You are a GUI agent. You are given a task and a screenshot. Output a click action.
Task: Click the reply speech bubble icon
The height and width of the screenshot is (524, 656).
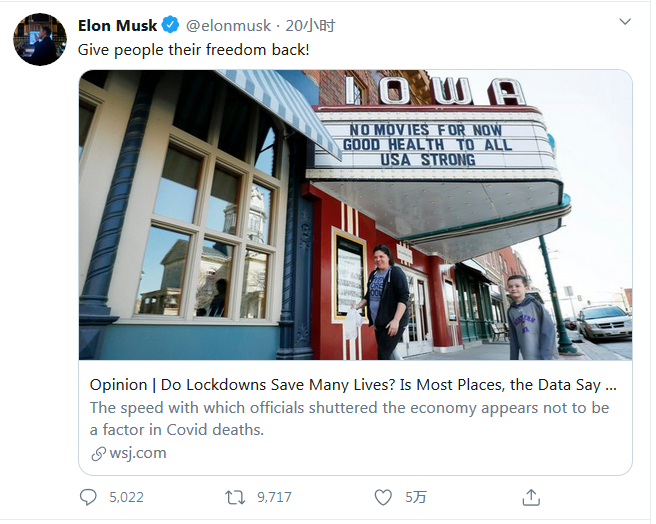pos(88,497)
